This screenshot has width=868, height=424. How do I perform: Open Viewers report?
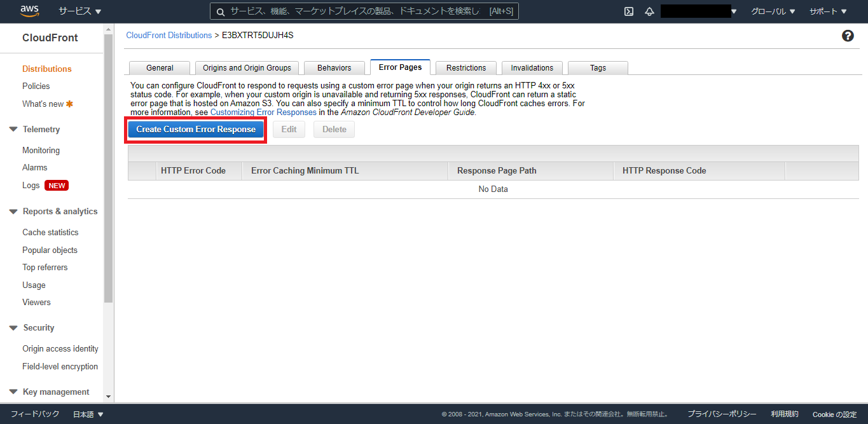pyautogui.click(x=36, y=302)
